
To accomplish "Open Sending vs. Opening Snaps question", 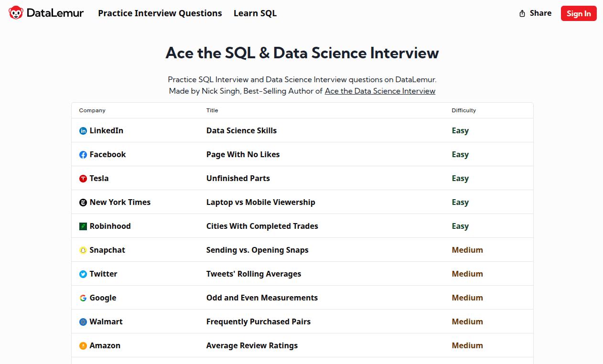I will [257, 250].
